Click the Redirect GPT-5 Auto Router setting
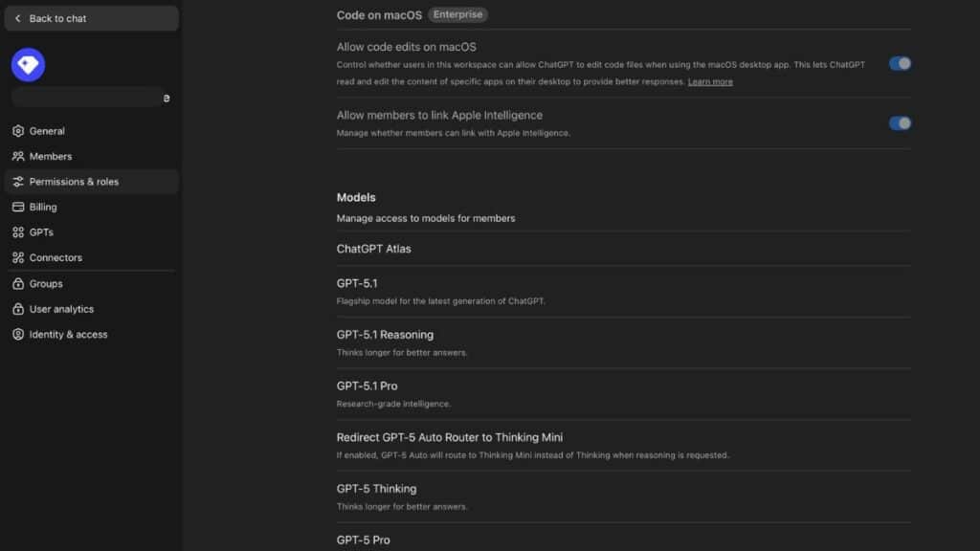 tap(450, 436)
